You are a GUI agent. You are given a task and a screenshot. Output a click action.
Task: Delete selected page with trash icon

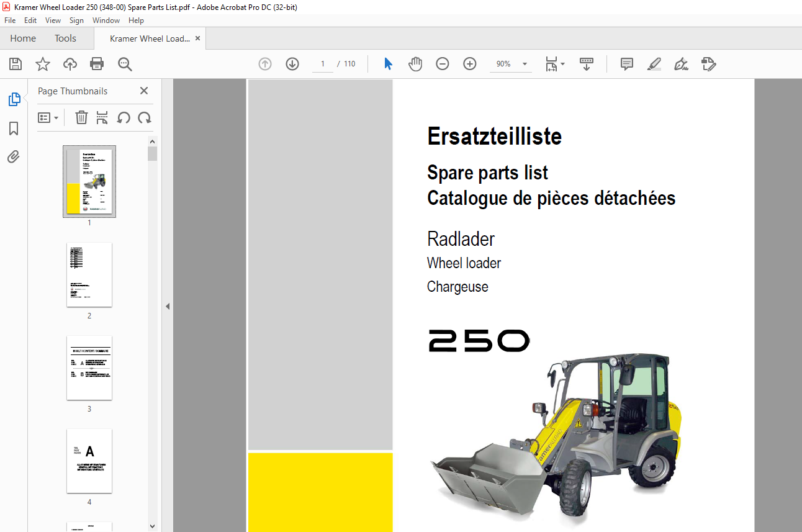click(x=81, y=117)
